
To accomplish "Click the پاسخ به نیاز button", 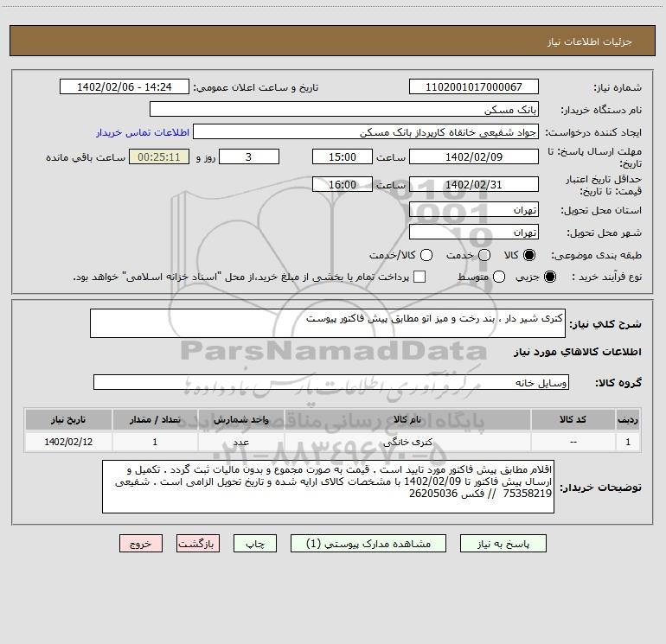I will [x=503, y=544].
